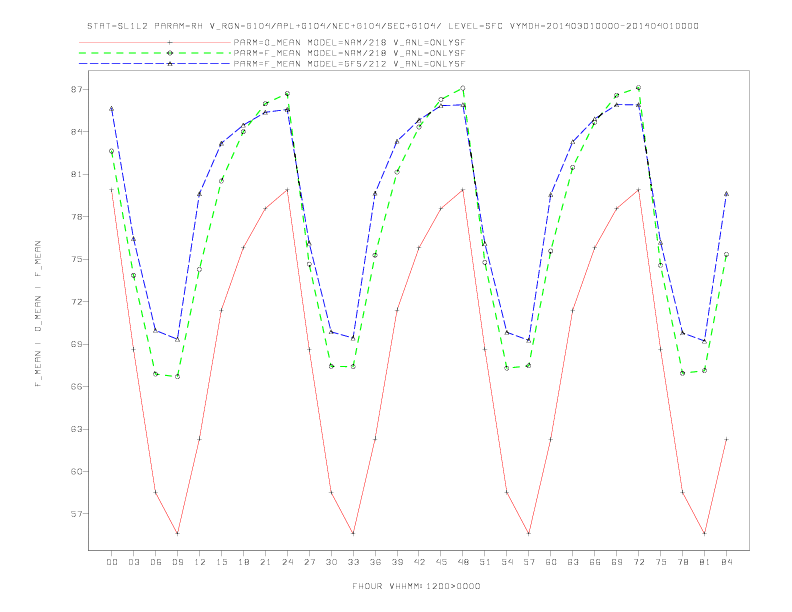This screenshot has height=612, width=792.
Task: Click x-axis tick label 36
Action: tap(375, 562)
